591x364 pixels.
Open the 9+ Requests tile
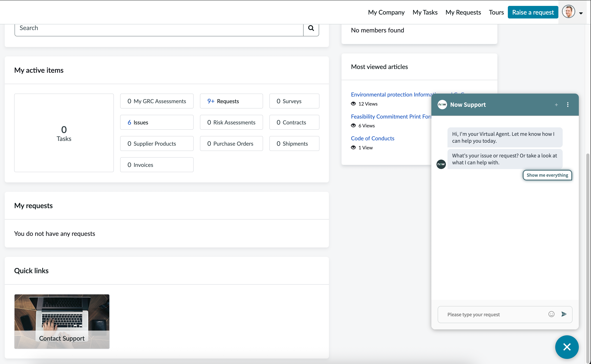point(231,101)
